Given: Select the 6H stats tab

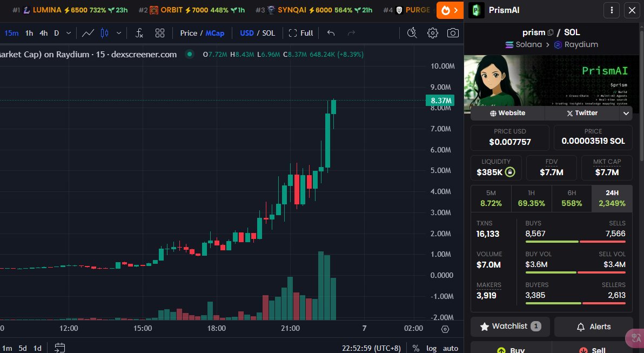Looking at the screenshot, I should click(x=572, y=198).
